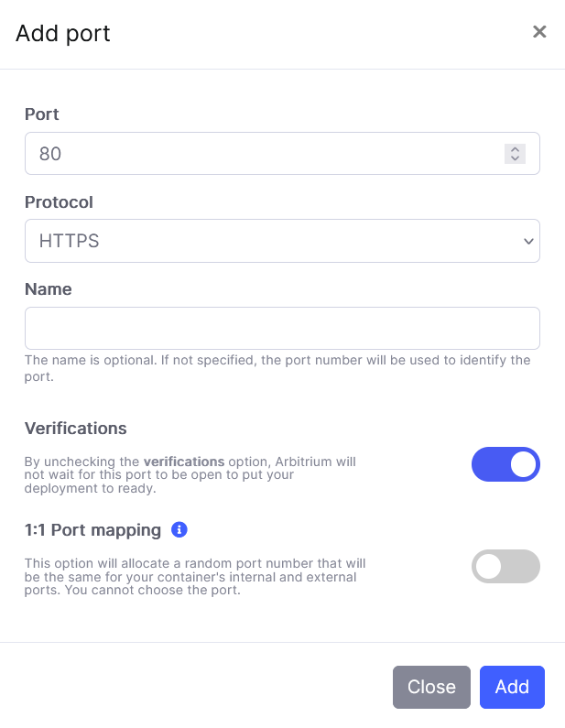The image size is (565, 728).
Task: Increment the Port number with up arrow
Action: [515, 149]
